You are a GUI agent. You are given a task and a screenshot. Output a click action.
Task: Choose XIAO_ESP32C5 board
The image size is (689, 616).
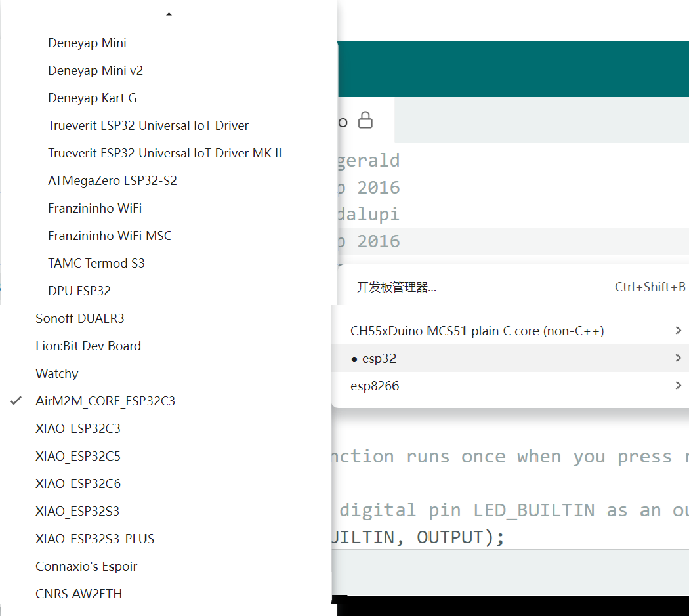click(x=78, y=456)
